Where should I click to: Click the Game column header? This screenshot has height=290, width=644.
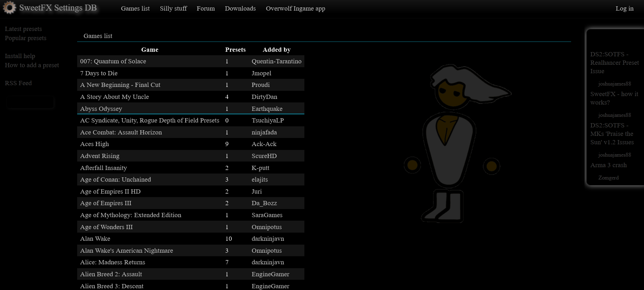click(x=150, y=50)
